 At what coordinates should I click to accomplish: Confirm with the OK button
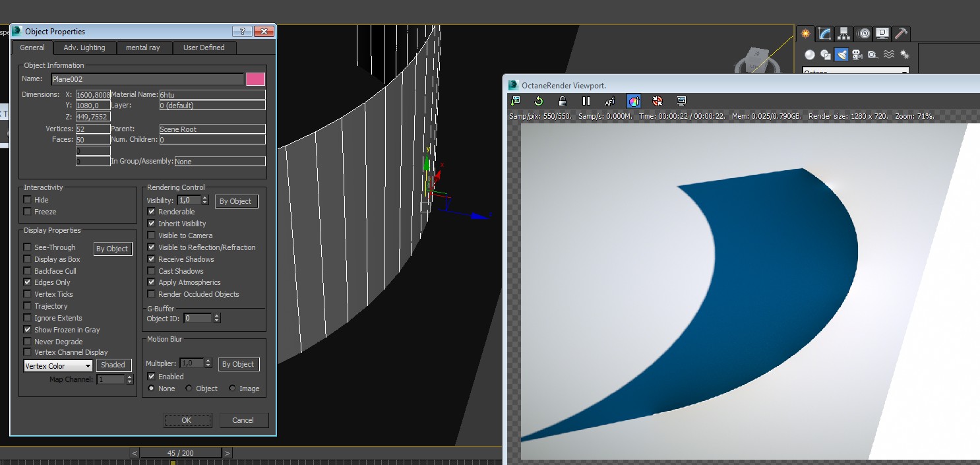[187, 420]
